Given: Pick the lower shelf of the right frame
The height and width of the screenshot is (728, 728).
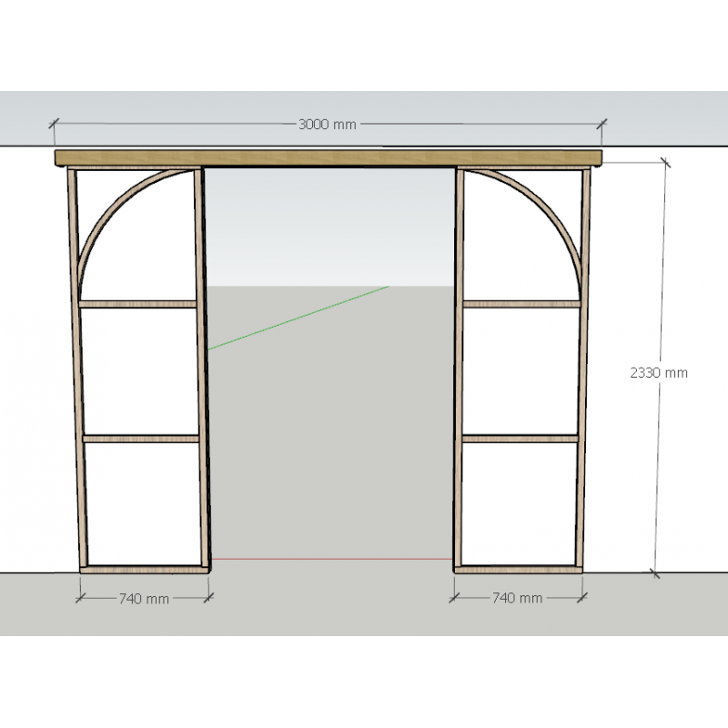Looking at the screenshot, I should 520,438.
